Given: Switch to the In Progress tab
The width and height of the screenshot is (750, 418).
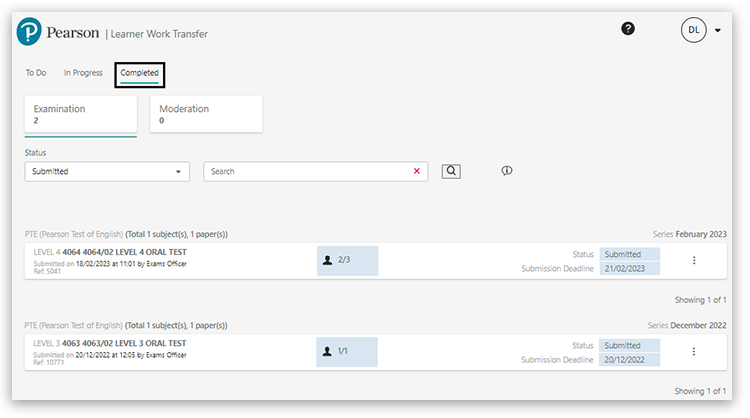Looking at the screenshot, I should (83, 73).
